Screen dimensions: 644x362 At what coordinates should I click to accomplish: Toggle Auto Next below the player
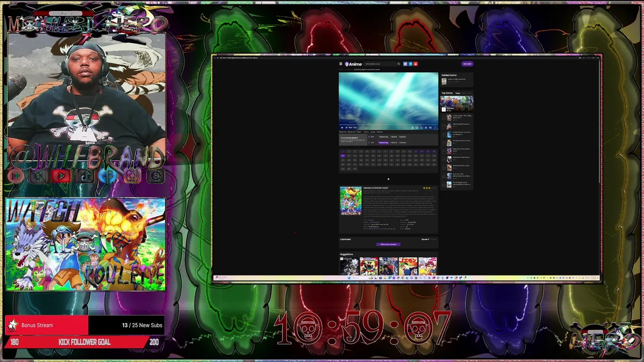tap(352, 132)
